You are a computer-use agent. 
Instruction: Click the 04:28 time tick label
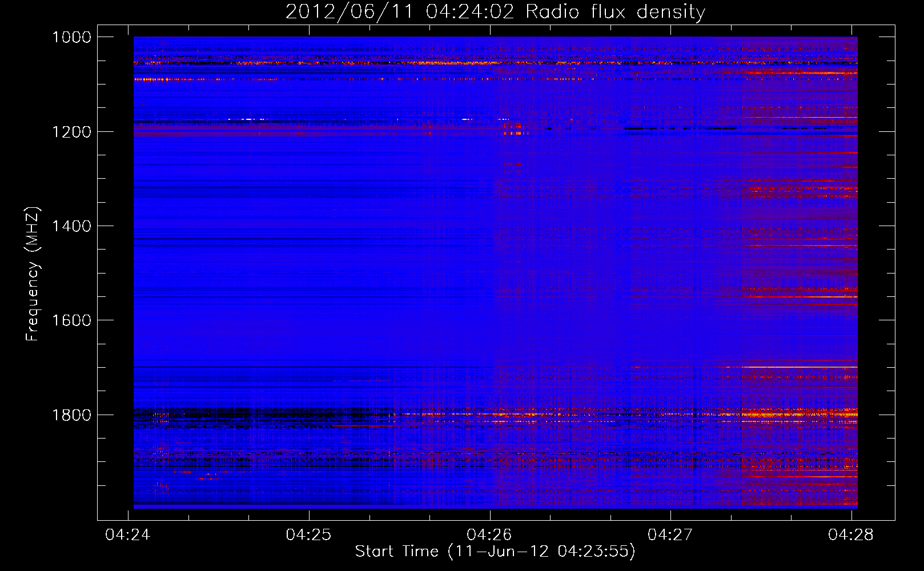851,535
